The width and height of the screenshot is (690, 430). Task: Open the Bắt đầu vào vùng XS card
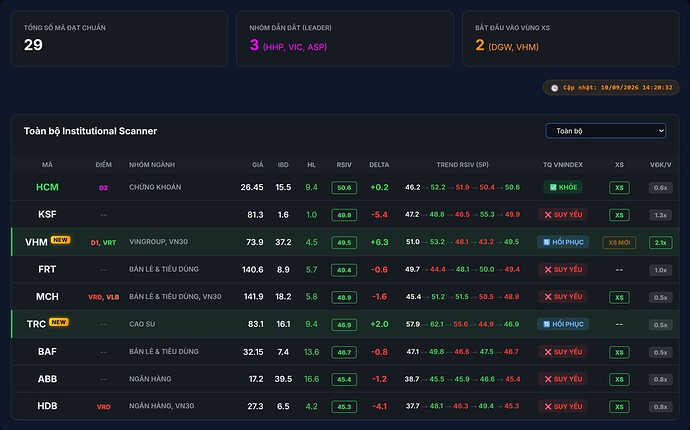570,39
